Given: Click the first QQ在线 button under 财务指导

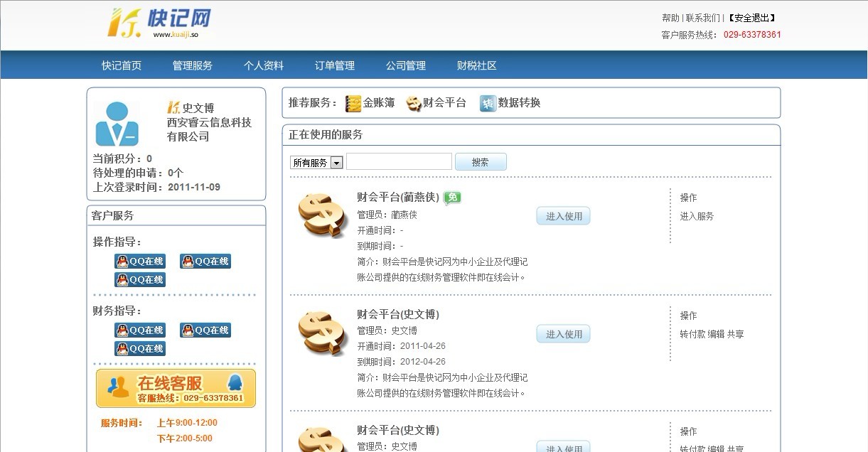Looking at the screenshot, I should [x=140, y=330].
